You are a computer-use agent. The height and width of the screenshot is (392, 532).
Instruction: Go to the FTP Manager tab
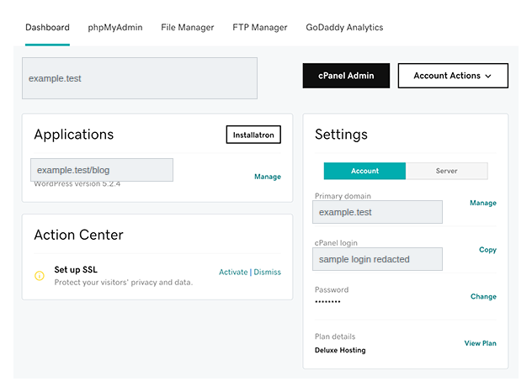pos(260,28)
